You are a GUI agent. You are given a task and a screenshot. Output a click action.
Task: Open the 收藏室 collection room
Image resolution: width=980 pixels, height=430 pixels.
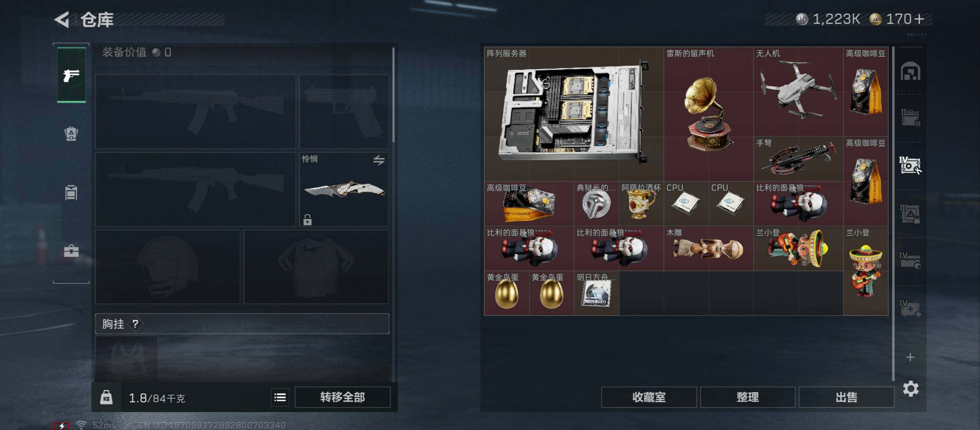[649, 397]
